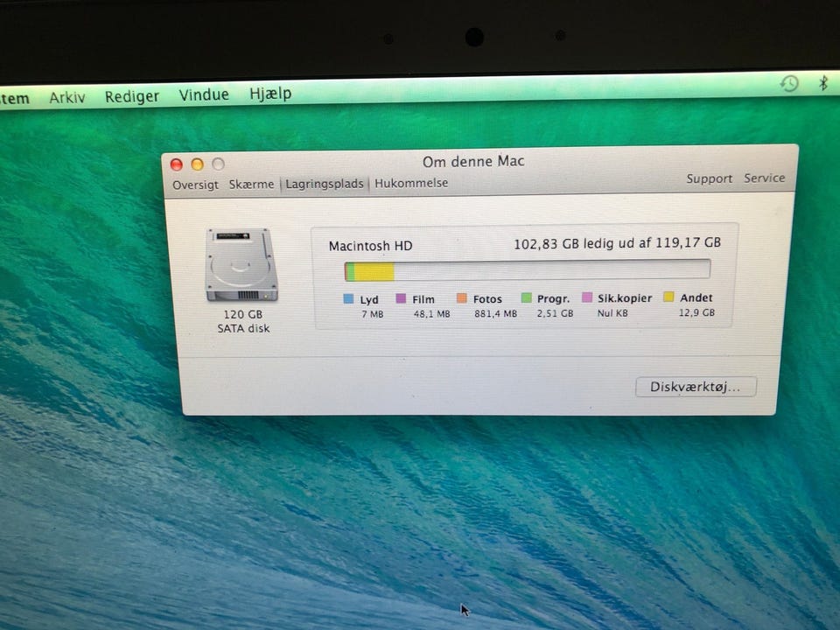
Task: Click the Macintosh HD hard drive icon
Action: point(241,264)
